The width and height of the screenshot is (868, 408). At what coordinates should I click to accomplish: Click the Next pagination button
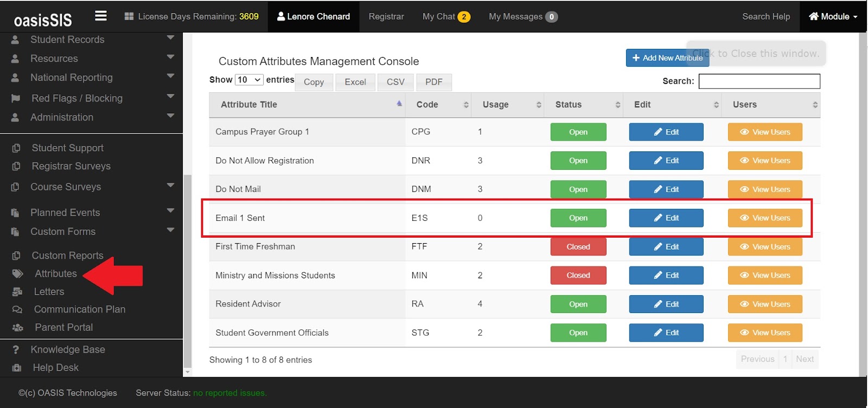coord(805,359)
